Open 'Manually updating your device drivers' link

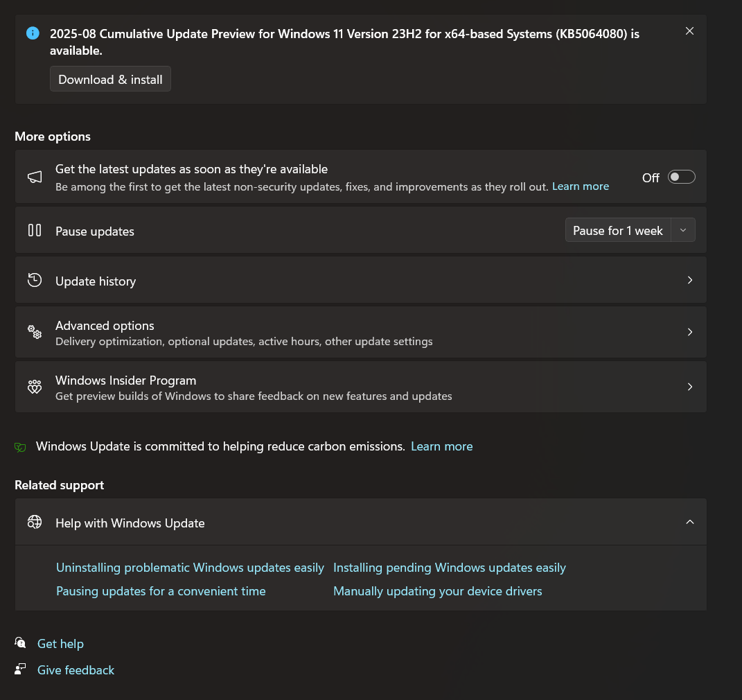tap(438, 591)
